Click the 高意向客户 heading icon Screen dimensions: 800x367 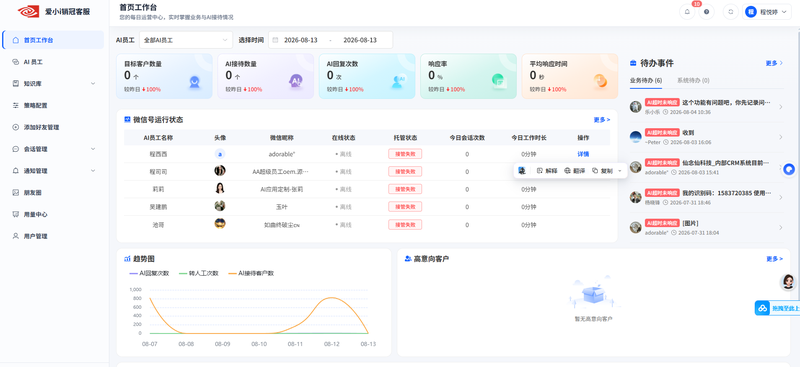click(408, 259)
